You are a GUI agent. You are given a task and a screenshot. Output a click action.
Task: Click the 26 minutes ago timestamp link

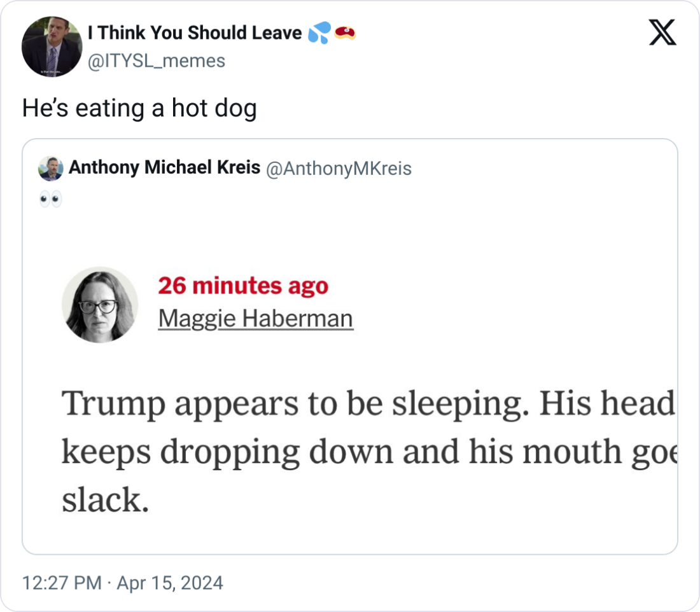tap(243, 286)
